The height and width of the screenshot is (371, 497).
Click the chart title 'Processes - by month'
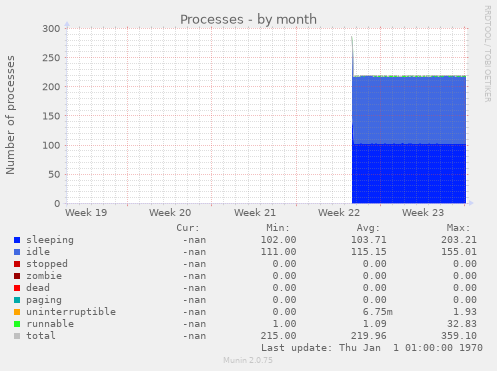pyautogui.click(x=248, y=20)
